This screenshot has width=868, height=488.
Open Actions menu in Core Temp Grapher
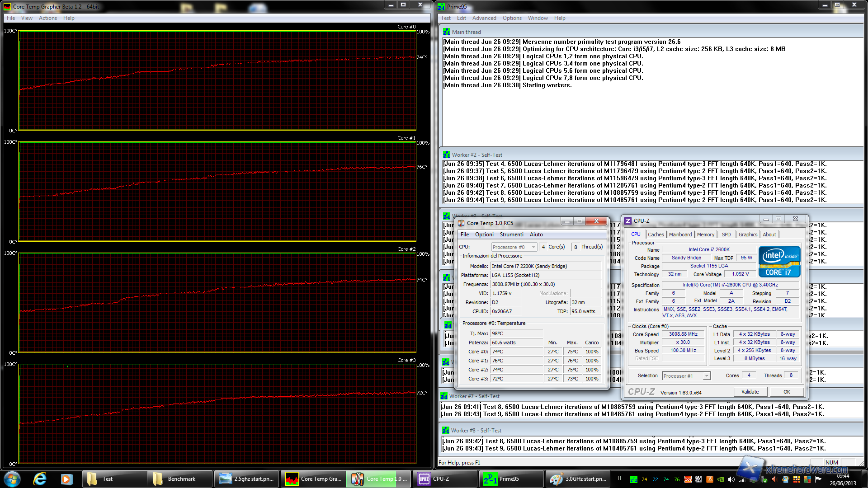[47, 18]
